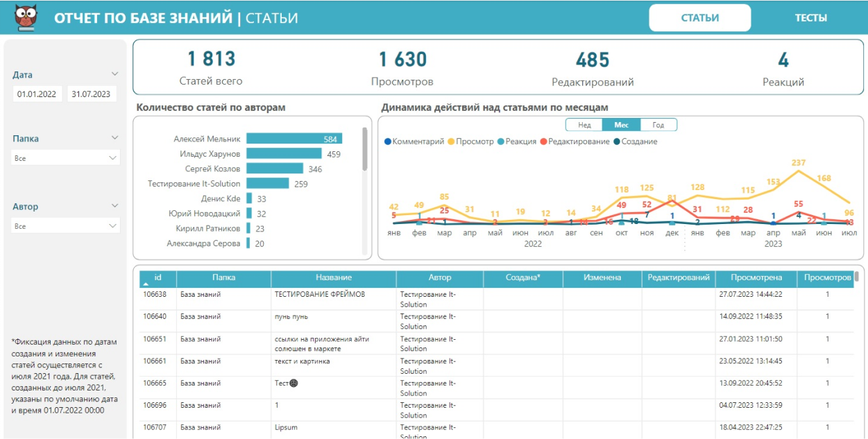
Task: Click the owl logo icon
Action: (x=26, y=18)
